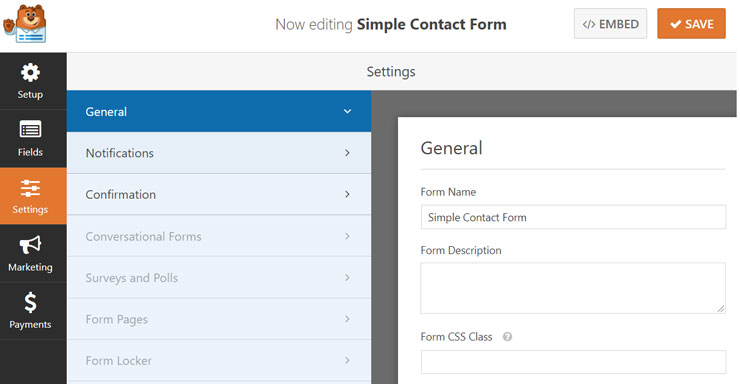Image resolution: width=740 pixels, height=384 pixels.
Task: Click into the Form Name field
Action: click(573, 217)
